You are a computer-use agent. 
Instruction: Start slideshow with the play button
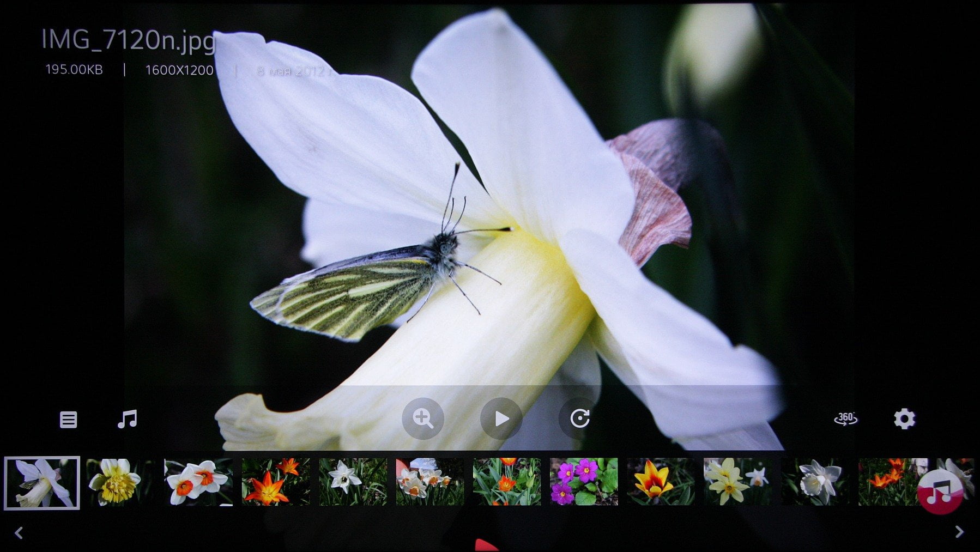501,418
